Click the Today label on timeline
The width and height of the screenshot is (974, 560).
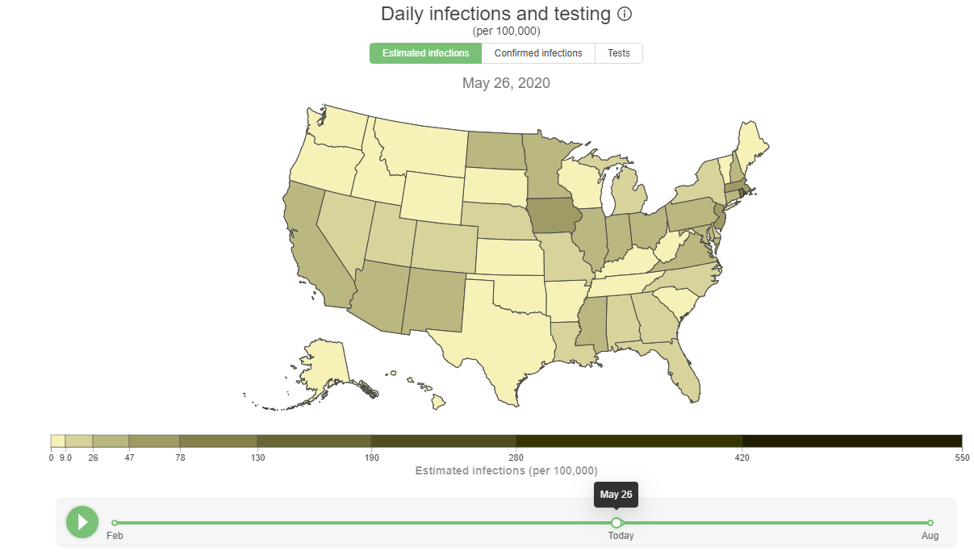point(621,536)
